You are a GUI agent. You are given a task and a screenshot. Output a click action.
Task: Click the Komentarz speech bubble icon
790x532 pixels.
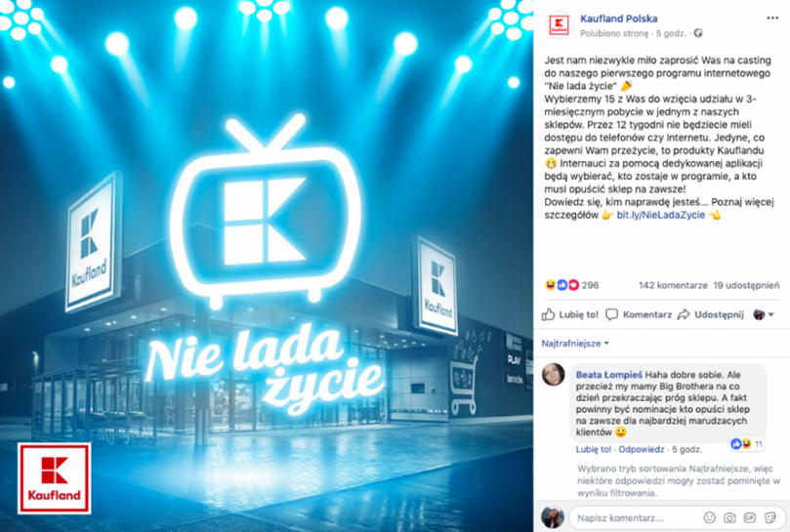coord(611,315)
